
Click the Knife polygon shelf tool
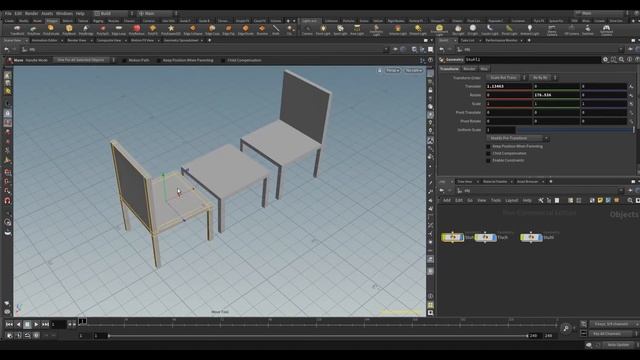click(x=276, y=29)
